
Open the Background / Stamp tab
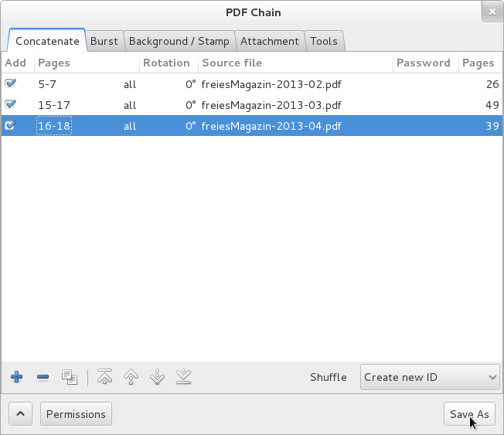point(179,41)
